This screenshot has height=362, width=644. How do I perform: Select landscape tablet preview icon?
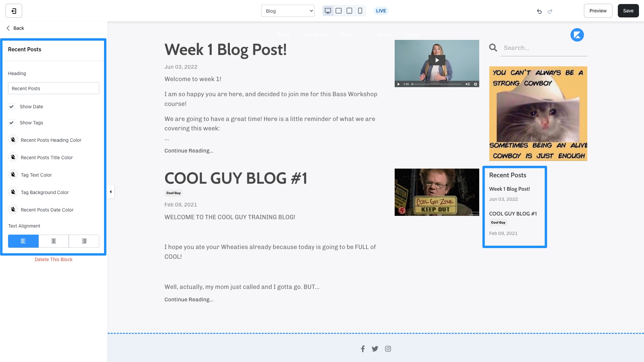pos(339,11)
